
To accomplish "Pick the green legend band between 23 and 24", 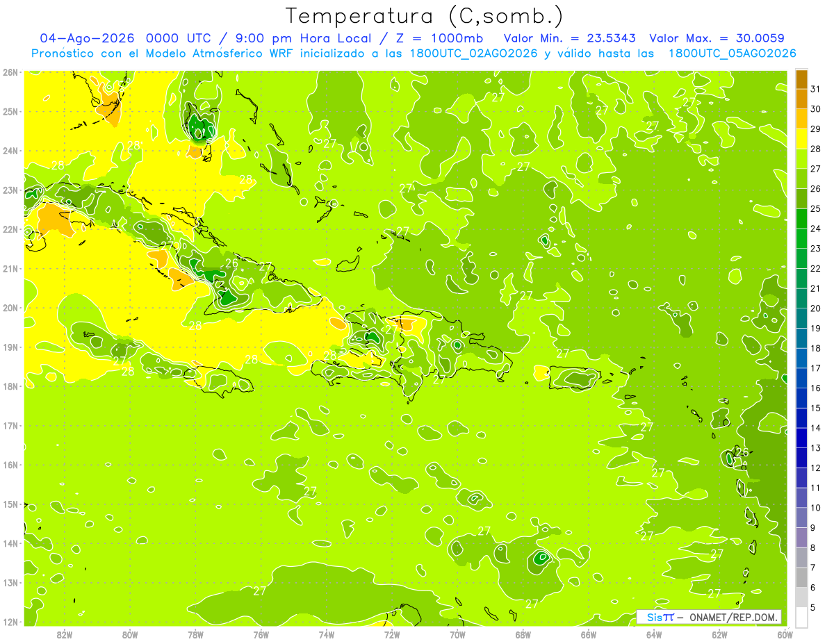I will point(801,238).
